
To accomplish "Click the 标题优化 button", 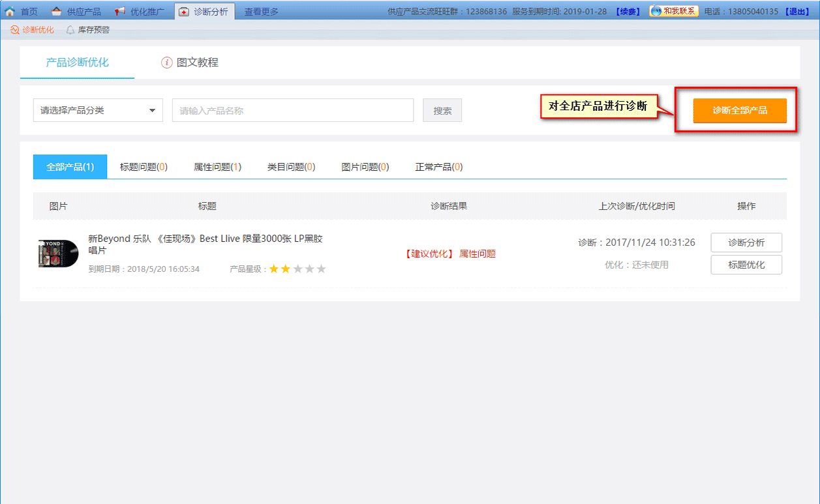I will [x=746, y=265].
